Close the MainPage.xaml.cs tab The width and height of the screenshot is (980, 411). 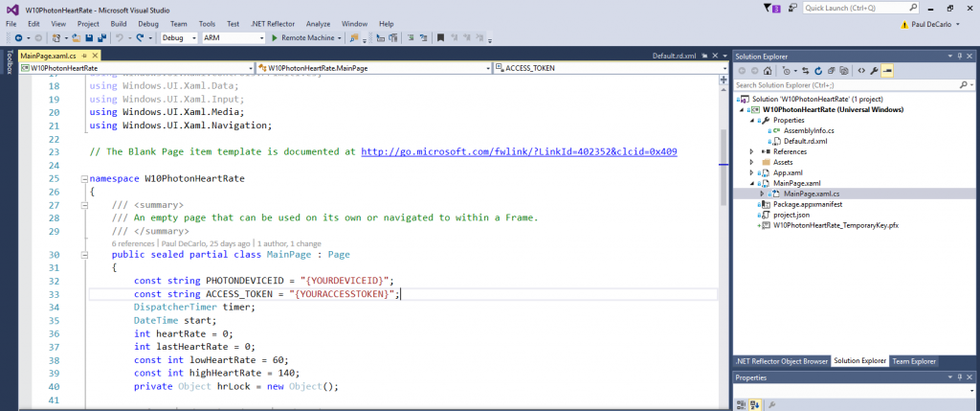(x=95, y=55)
